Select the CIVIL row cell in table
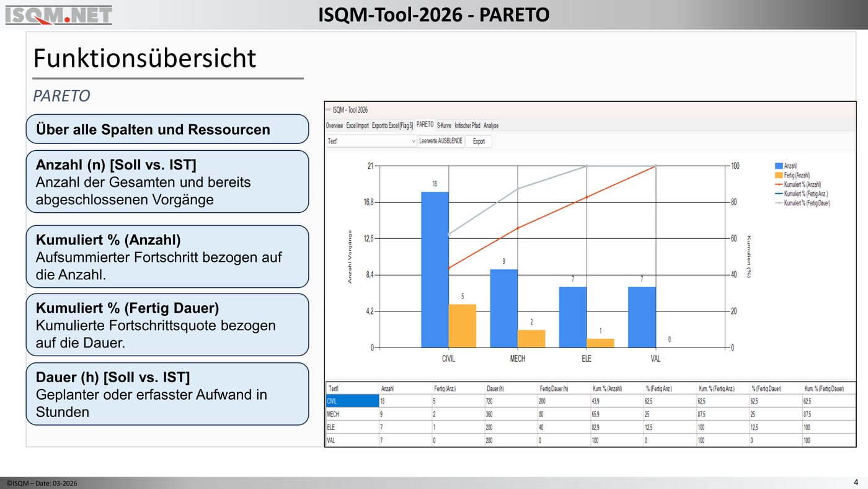The height and width of the screenshot is (489, 868). click(352, 401)
